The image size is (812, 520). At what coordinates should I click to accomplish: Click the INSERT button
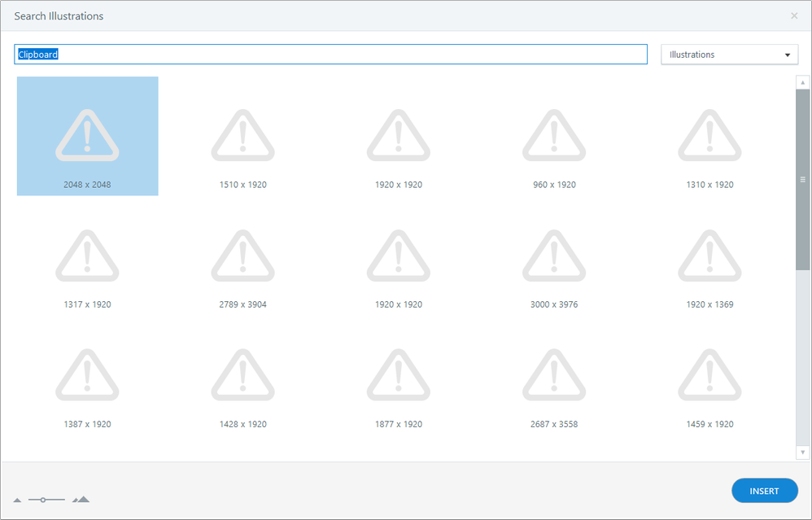pos(764,491)
